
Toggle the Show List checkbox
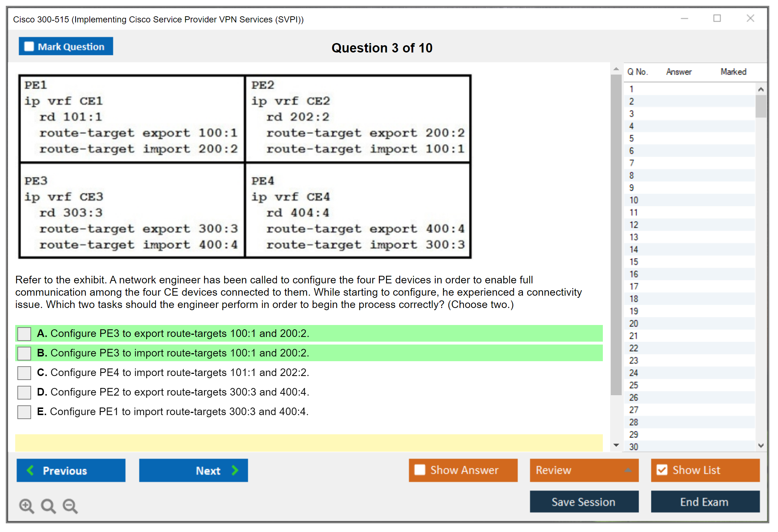tap(662, 470)
